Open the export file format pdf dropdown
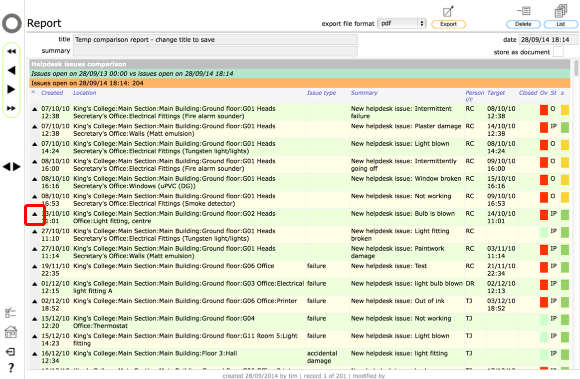The image size is (580, 379). click(402, 23)
